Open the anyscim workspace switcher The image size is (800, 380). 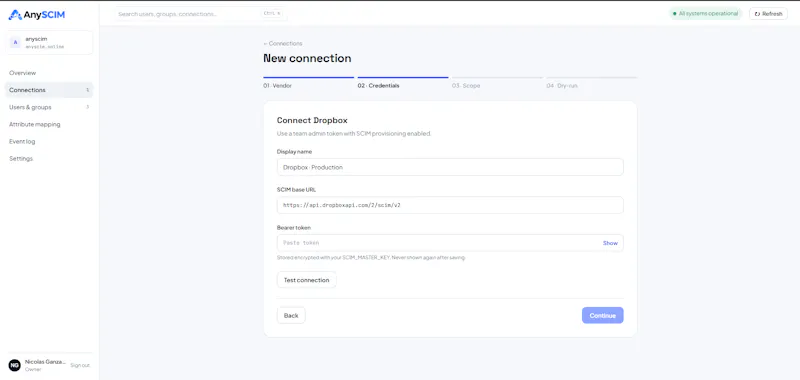49,42
